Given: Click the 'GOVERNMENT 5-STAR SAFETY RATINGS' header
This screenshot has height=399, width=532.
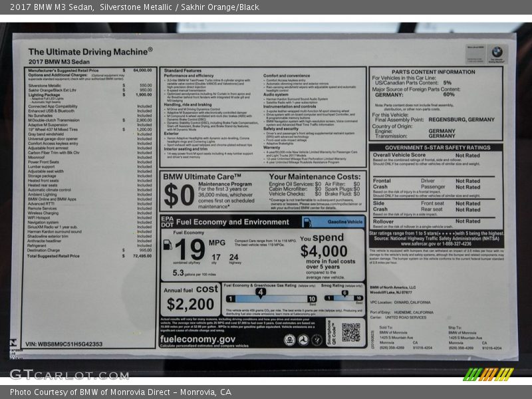Looking at the screenshot, I should (x=438, y=148).
